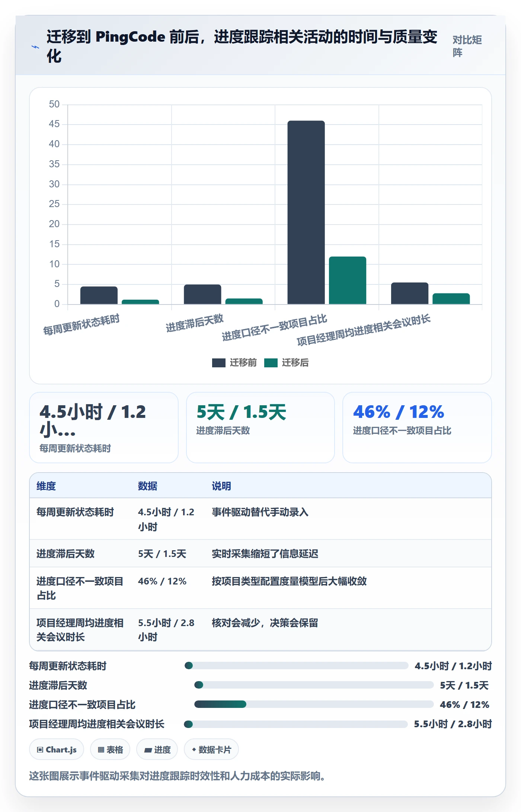
Task: Click the 每周更新状态耗时 progress bar
Action: click(297, 666)
